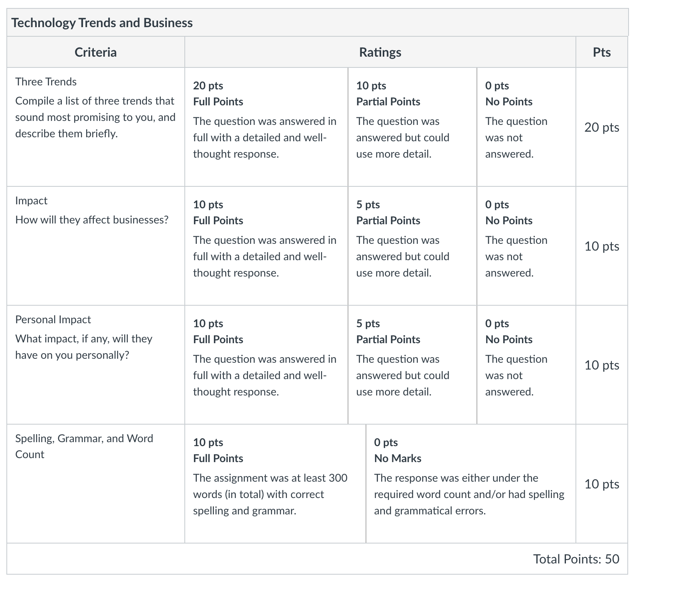
Task: Select the 10 pts Full Points rating for Impact
Action: 266,246
